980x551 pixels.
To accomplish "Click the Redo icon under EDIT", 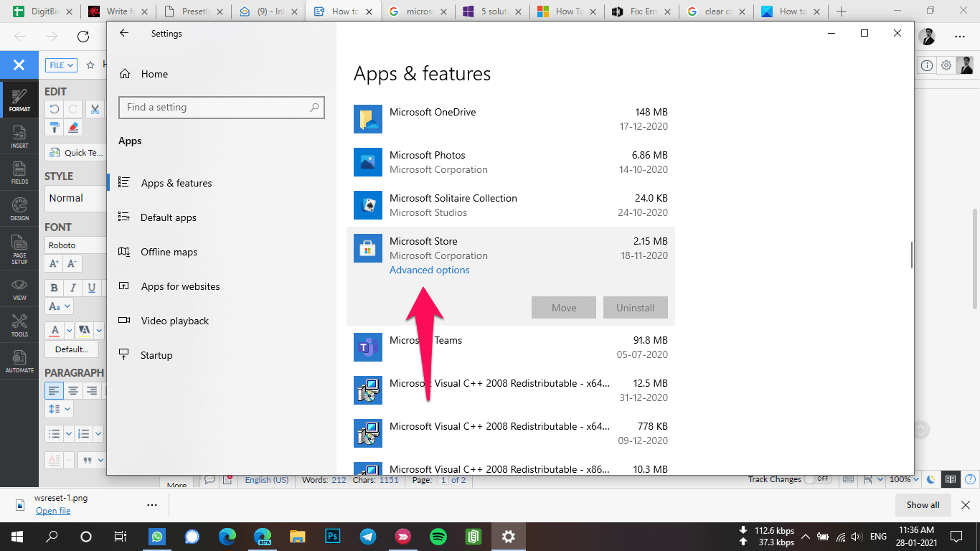I will (x=72, y=109).
